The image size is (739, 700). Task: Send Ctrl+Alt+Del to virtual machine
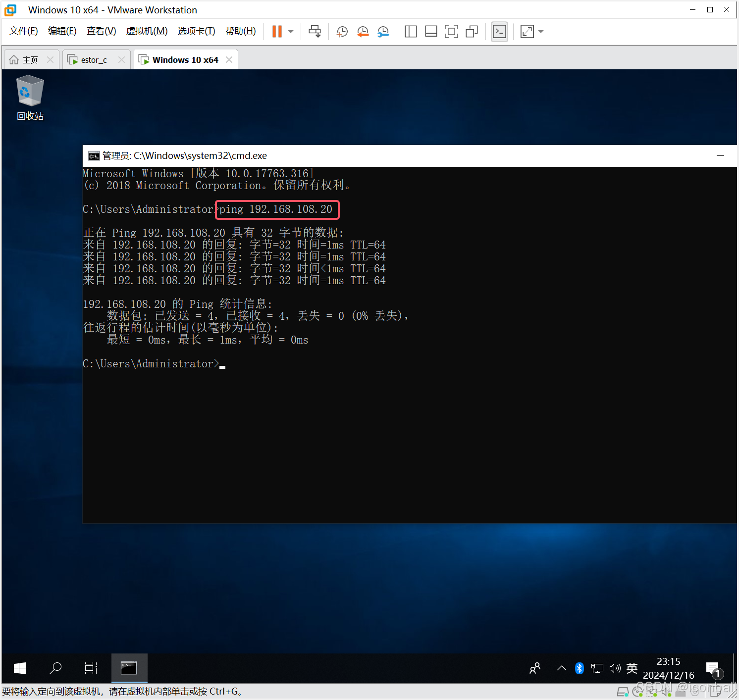[315, 32]
